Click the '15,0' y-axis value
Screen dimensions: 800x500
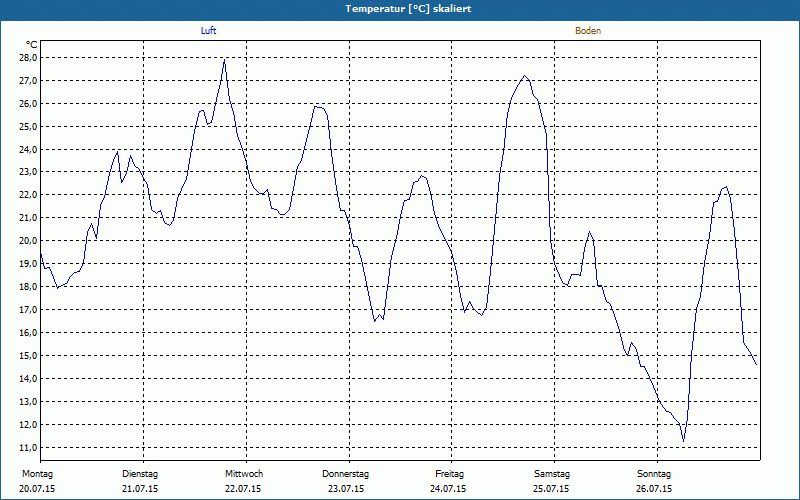point(28,356)
